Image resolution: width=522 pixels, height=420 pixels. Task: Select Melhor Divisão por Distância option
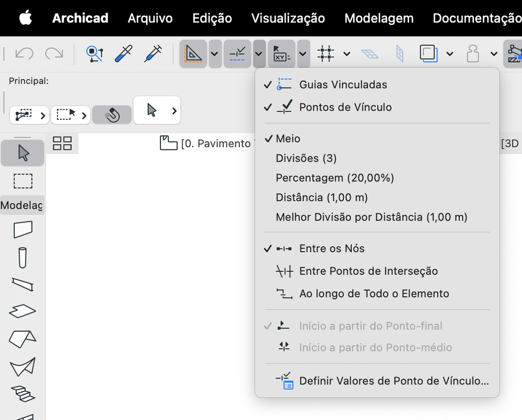tap(377, 217)
